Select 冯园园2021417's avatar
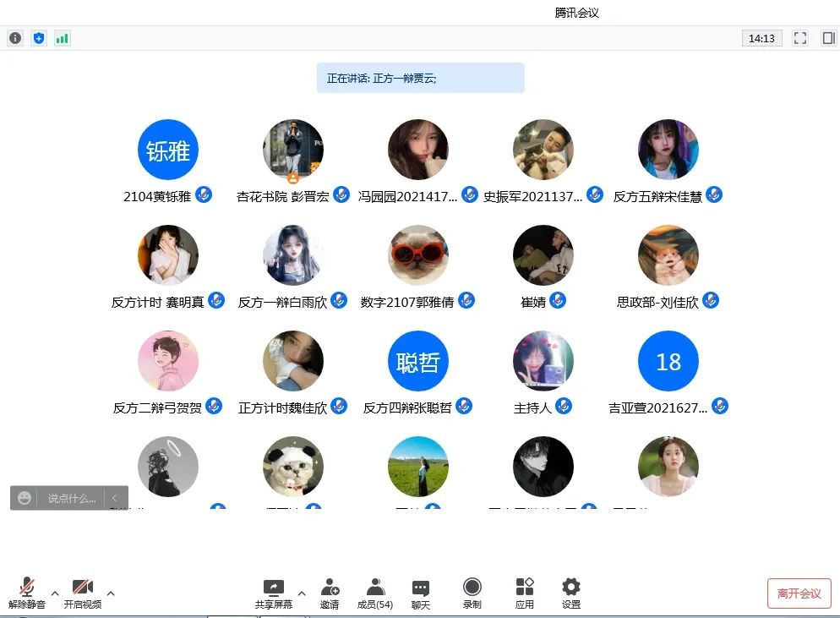 (418, 150)
